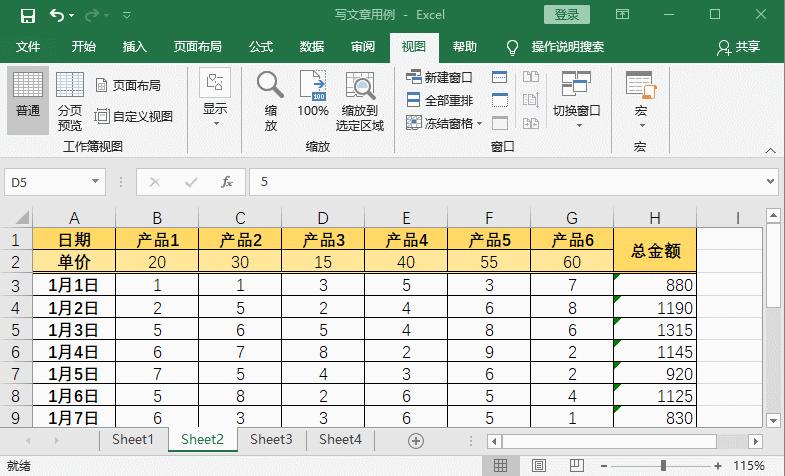Select row 5 header
This screenshot has width=785, height=476.
coord(16,330)
